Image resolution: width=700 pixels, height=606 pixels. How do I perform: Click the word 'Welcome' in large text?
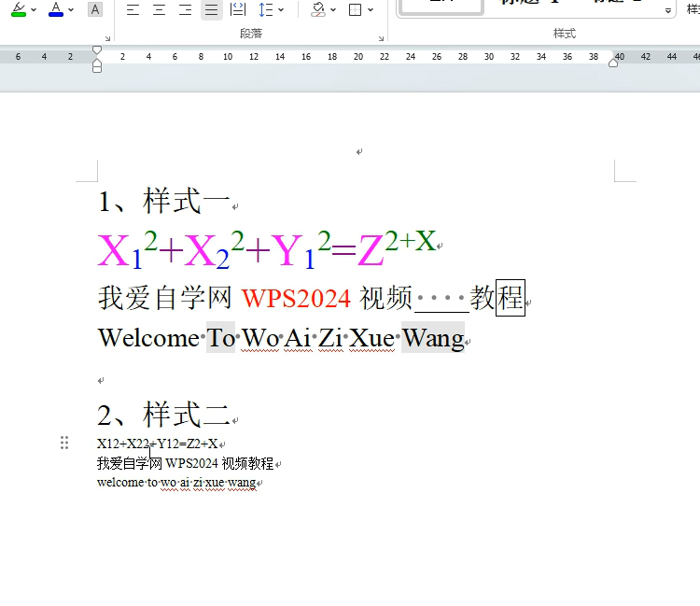(x=148, y=338)
